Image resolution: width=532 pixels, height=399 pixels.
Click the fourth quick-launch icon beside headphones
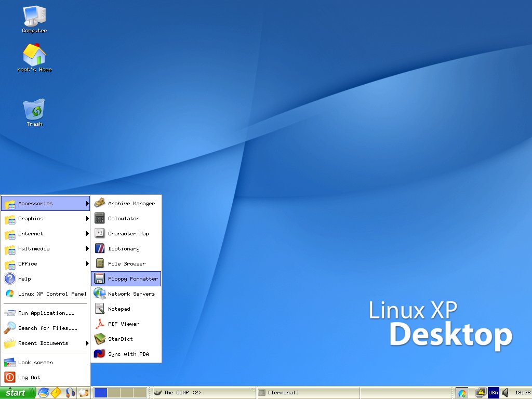tap(84, 393)
